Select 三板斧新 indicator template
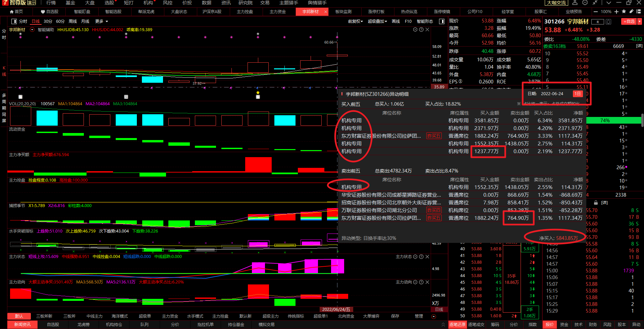The height and width of the screenshot is (329, 644). tap(44, 316)
